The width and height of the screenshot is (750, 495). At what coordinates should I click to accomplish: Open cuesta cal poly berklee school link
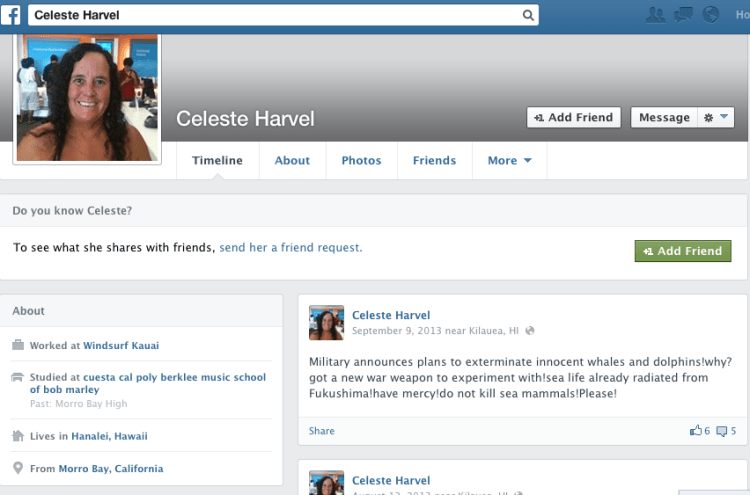point(148,383)
